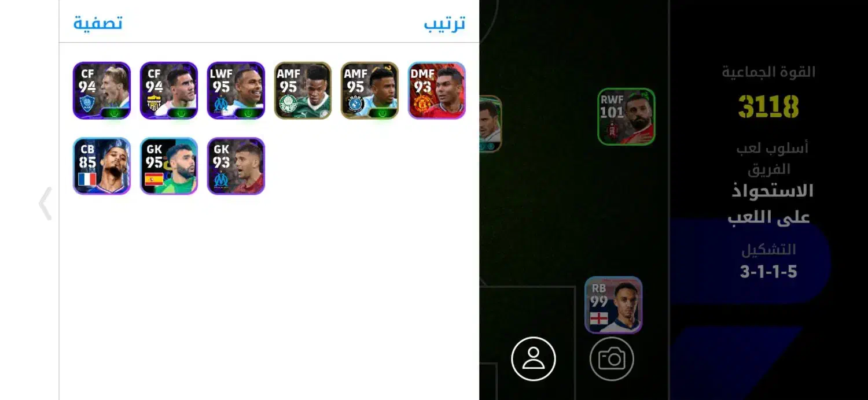Select the GK 95 Spain goalkeeper card
Image resolution: width=868 pixels, height=400 pixels.
pyautogui.click(x=169, y=166)
